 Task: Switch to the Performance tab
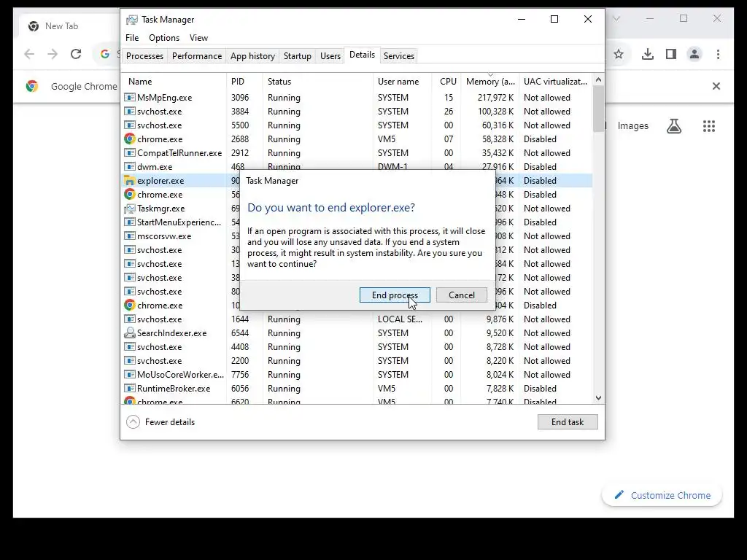(197, 55)
